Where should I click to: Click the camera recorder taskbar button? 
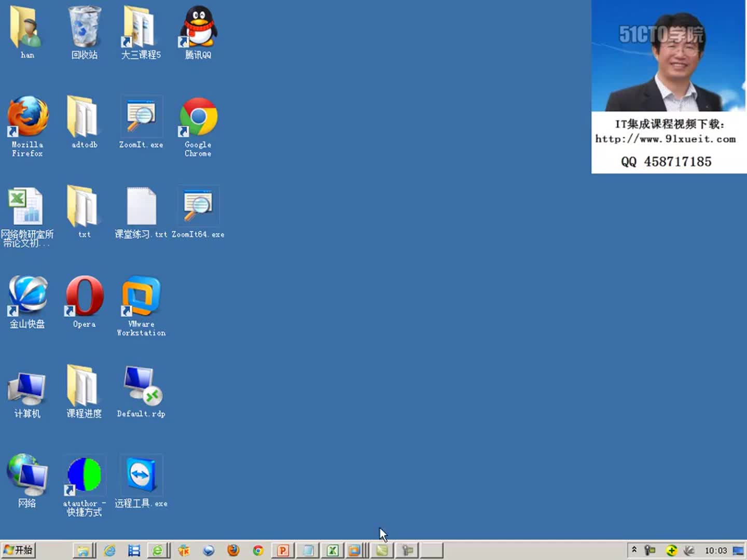[407, 550]
